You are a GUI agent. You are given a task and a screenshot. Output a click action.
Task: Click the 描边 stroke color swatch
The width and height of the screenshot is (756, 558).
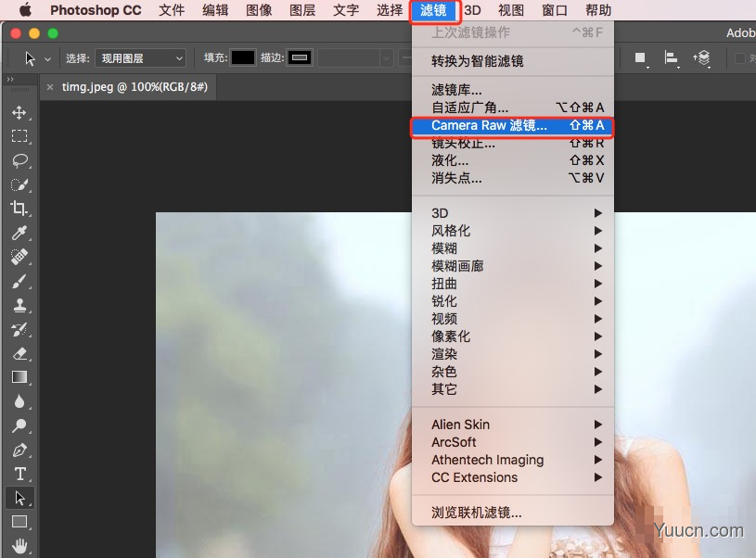pyautogui.click(x=300, y=57)
